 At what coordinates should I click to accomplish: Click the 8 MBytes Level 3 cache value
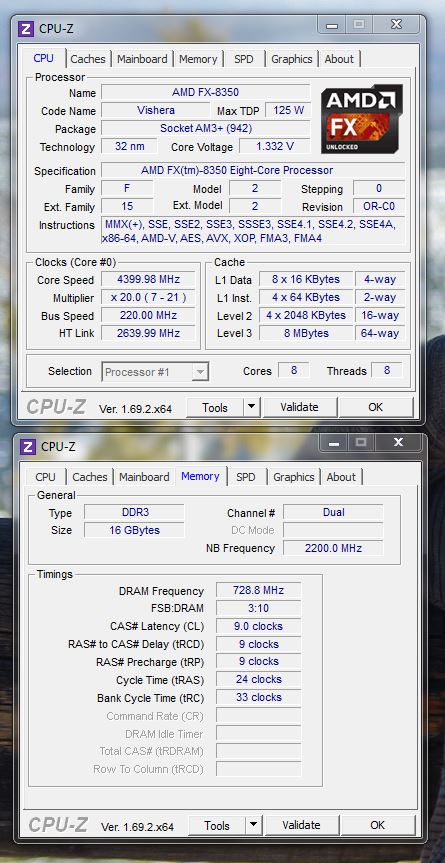pos(306,333)
